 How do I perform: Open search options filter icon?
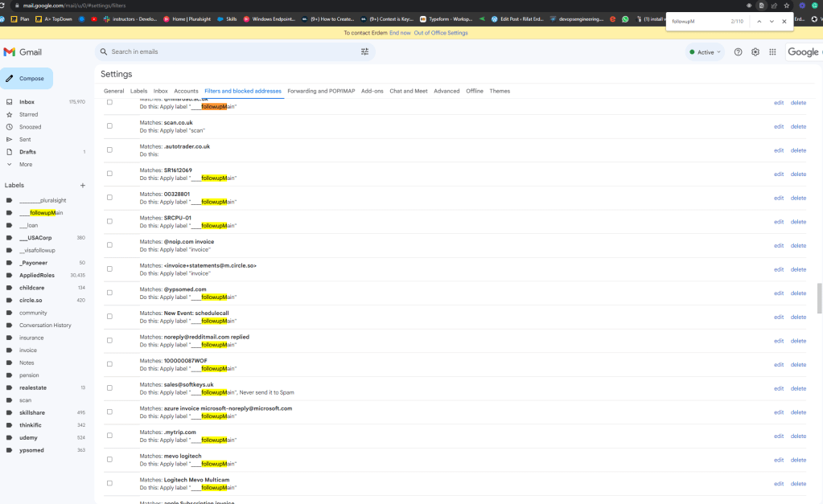[364, 52]
